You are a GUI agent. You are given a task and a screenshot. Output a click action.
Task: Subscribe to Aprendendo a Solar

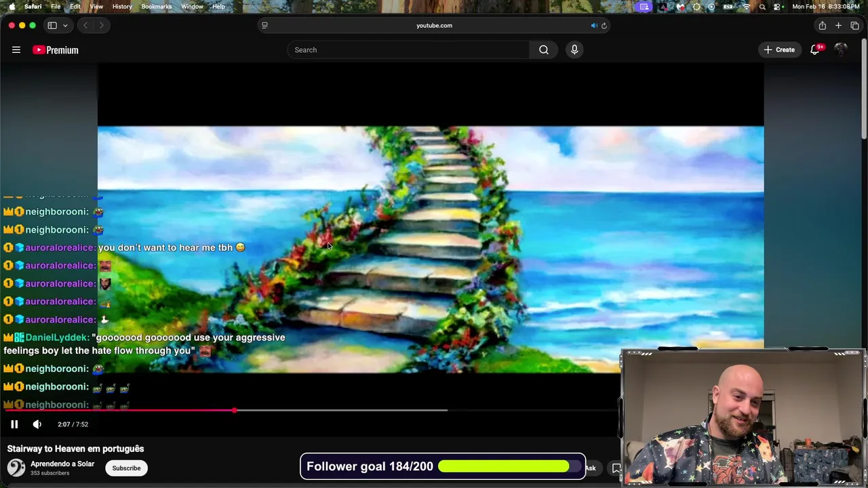[x=126, y=468]
